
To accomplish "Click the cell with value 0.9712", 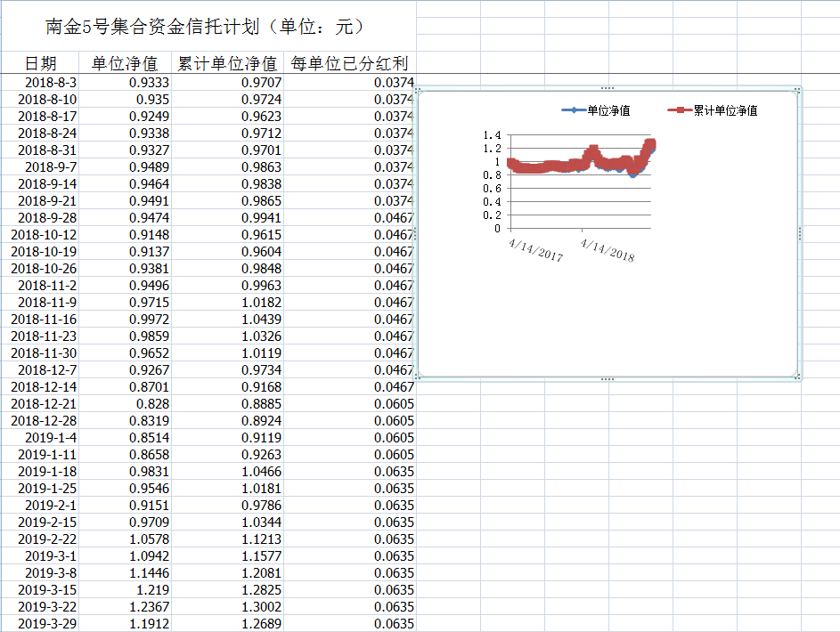I will point(227,134).
